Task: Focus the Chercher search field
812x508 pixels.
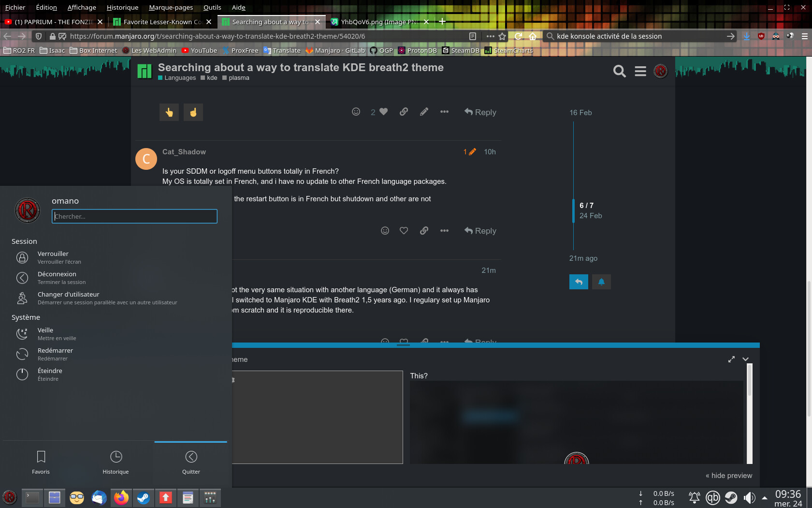Action: [134, 216]
